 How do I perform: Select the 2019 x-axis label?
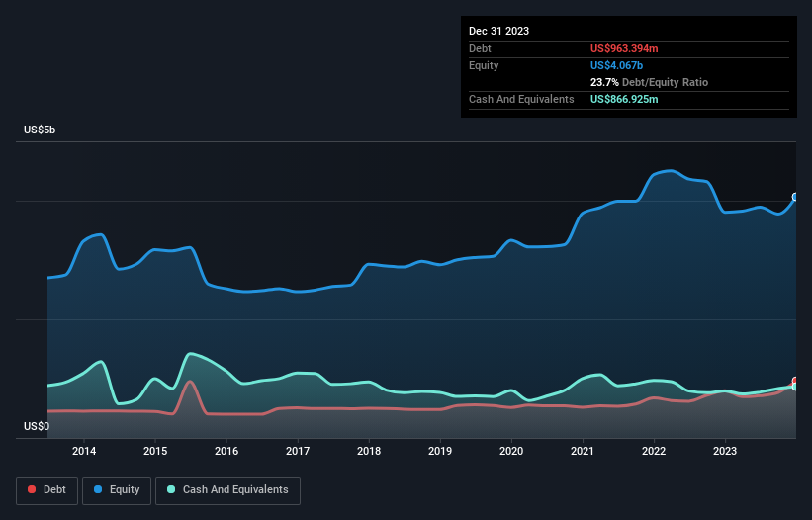440,451
